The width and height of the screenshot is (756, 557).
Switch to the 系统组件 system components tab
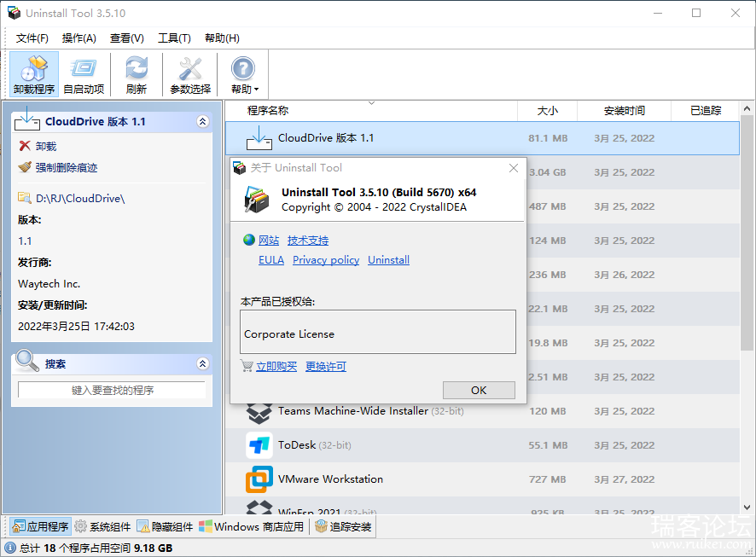(x=103, y=526)
